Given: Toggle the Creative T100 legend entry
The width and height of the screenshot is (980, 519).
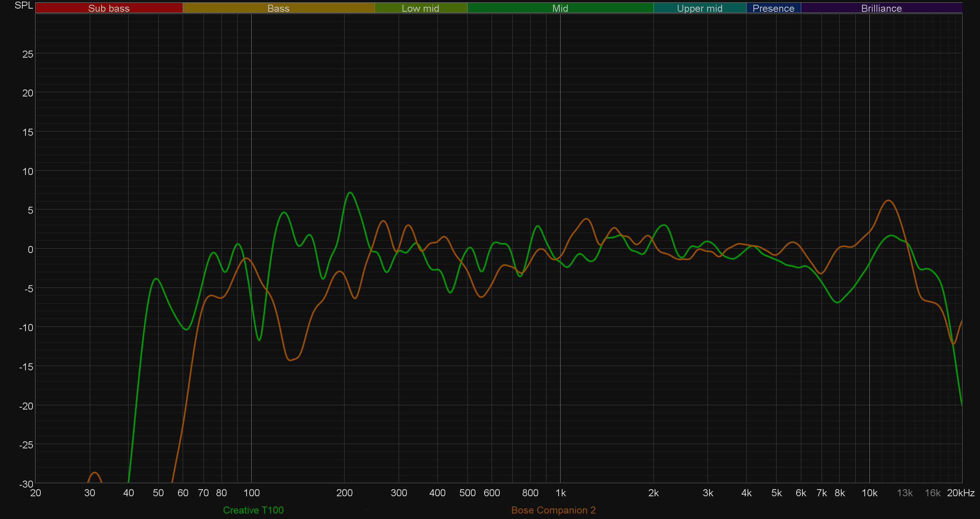Looking at the screenshot, I should point(253,510).
